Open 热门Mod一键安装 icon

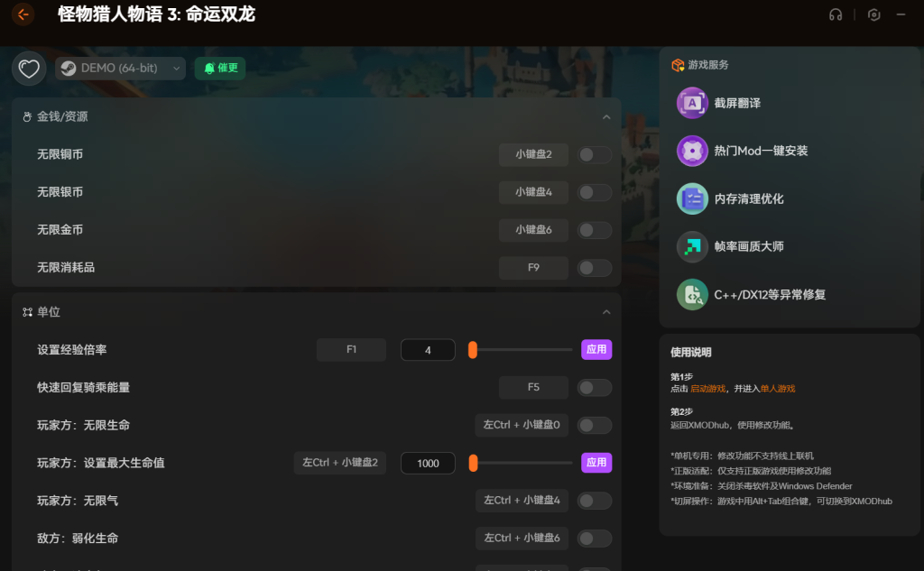point(692,151)
